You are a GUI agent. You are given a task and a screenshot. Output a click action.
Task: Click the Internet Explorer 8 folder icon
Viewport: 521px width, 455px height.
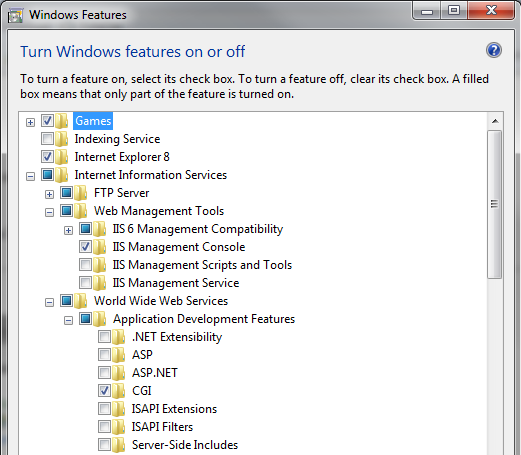point(62,157)
